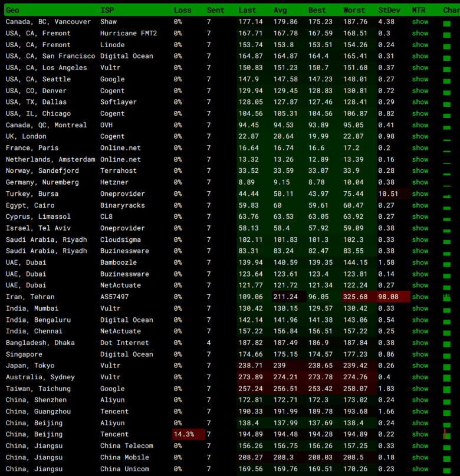The image size is (460, 476).
Task: Open show for Bengaluru Digital Ocean row
Action: click(420, 320)
